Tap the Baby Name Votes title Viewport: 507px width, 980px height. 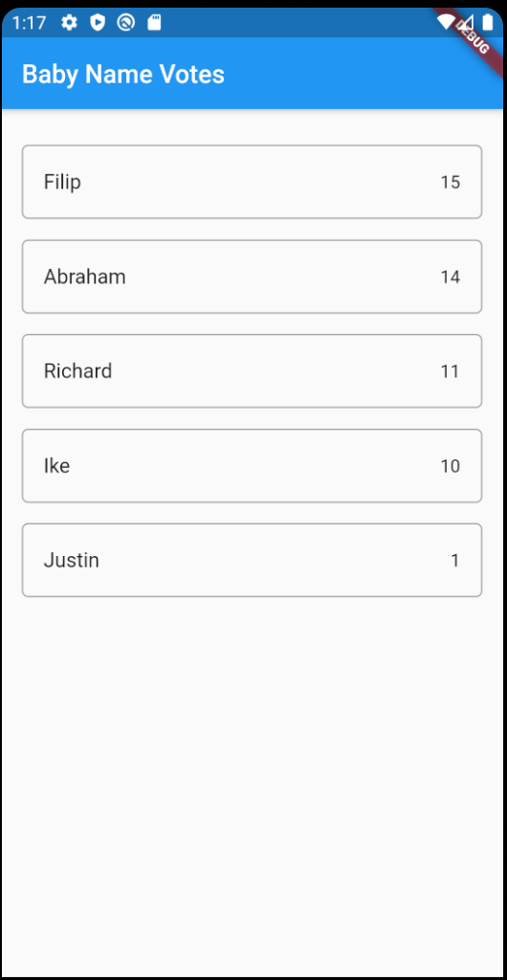coord(123,75)
